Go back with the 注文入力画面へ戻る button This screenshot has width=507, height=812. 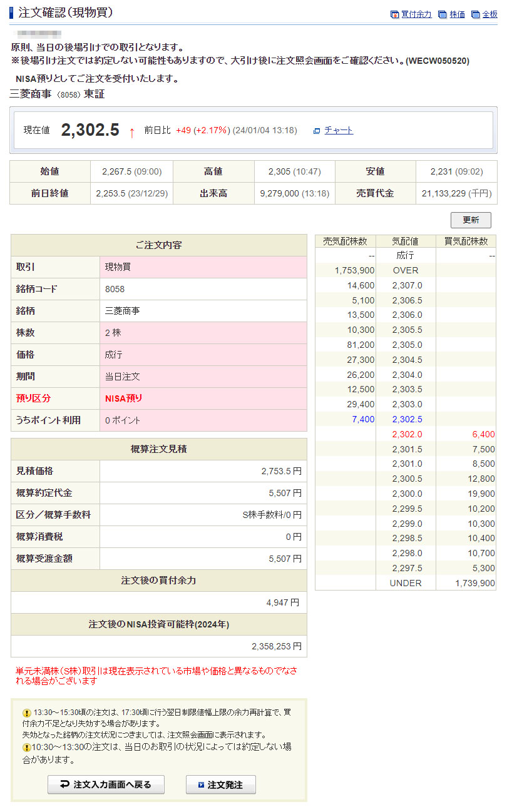click(x=106, y=784)
